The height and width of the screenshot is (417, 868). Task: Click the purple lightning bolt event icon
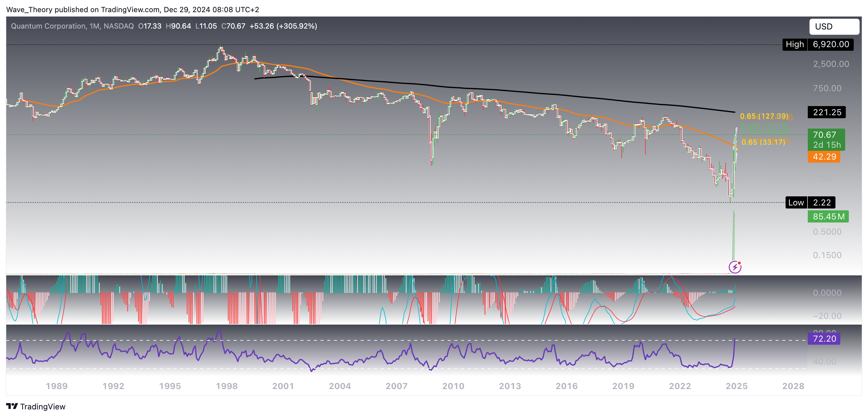735,267
